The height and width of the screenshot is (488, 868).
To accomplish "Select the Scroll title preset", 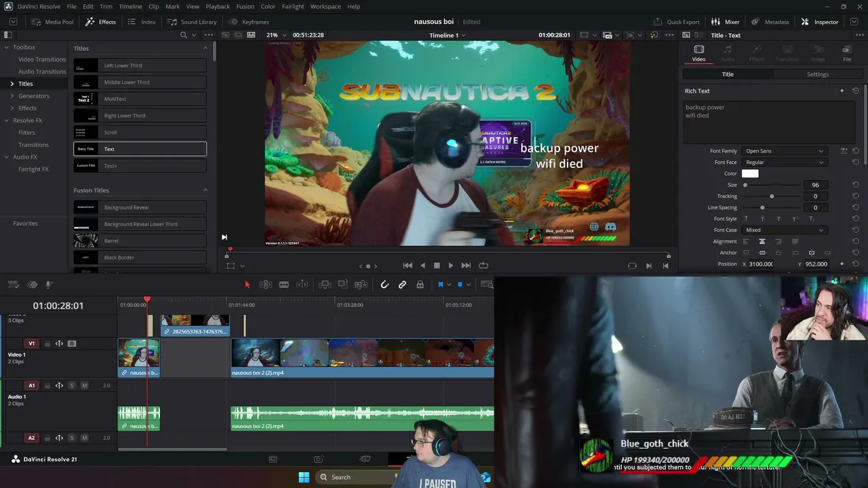I will pos(140,132).
